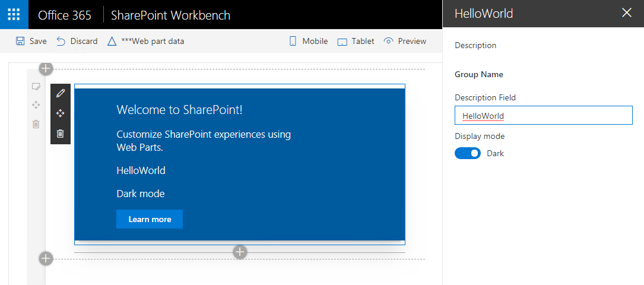Add a new section with bottom-left plus button
The width and height of the screenshot is (644, 285).
point(46,258)
